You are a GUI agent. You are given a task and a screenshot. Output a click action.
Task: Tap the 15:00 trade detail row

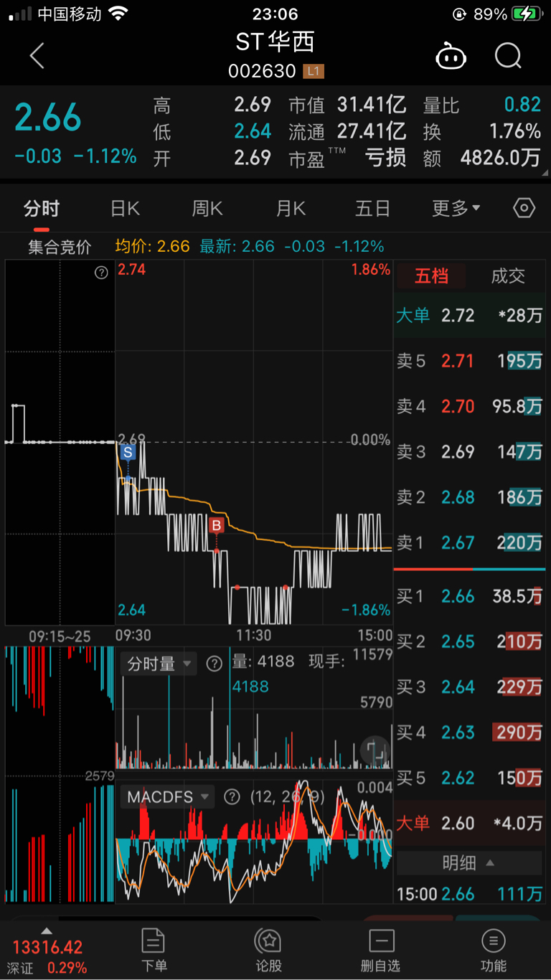tap(469, 894)
